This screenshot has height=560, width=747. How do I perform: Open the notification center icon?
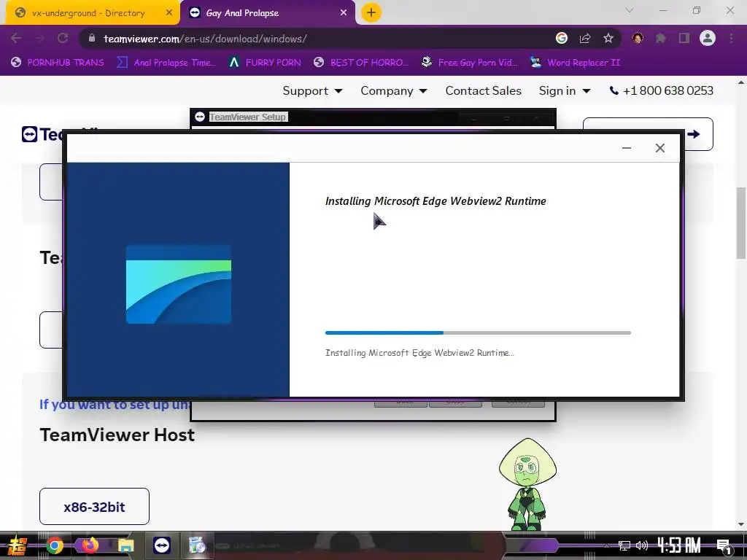pos(724,547)
